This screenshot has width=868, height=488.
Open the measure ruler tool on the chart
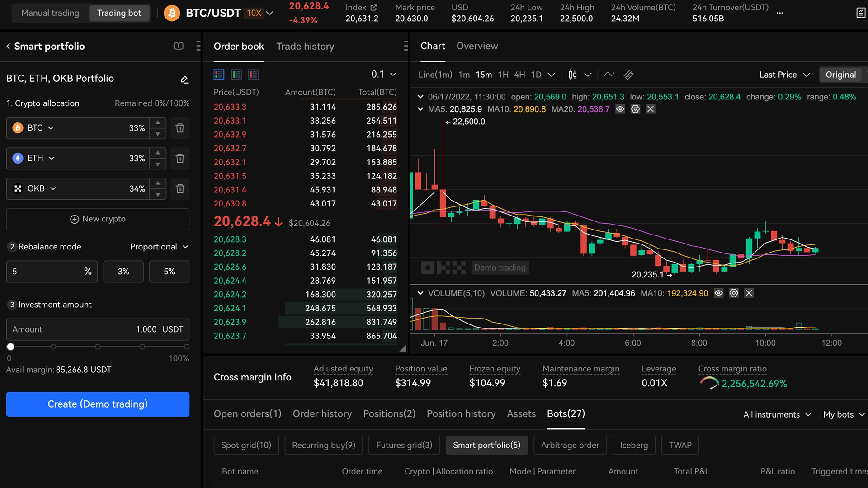pyautogui.click(x=628, y=75)
